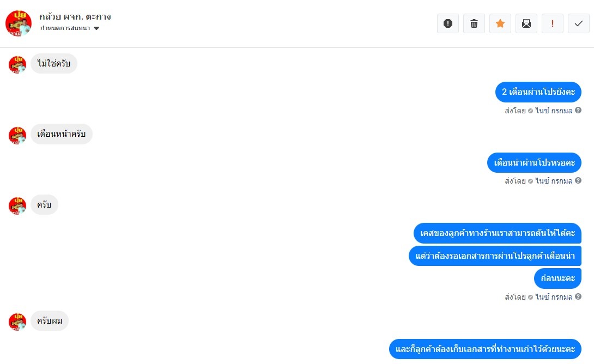
Task: Delete conversation using trash icon
Action: (x=474, y=23)
